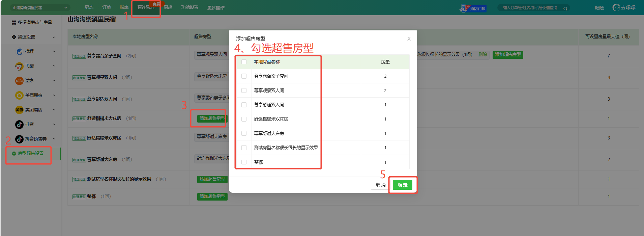644x236 pixels.
Task: Click 添加超售房型 in the 舒适榻榻米大床房 row
Action: click(212, 119)
